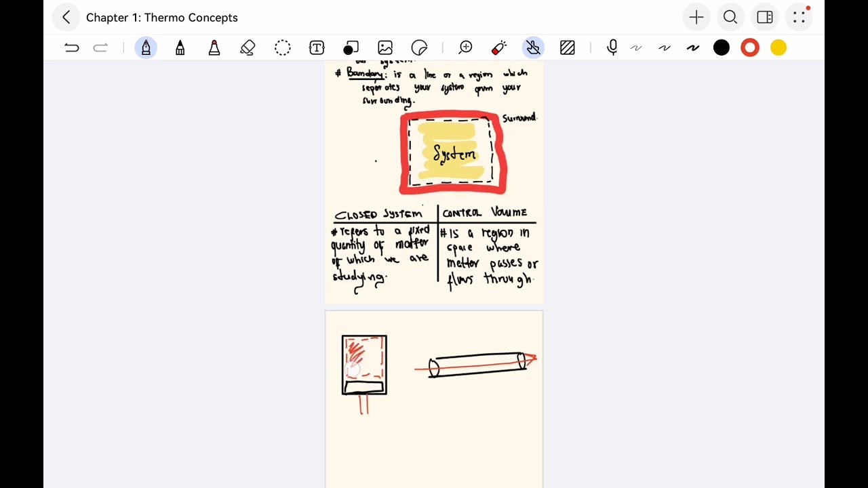868x488 pixels.
Task: Toggle finger touch drawing mode
Action: 533,47
